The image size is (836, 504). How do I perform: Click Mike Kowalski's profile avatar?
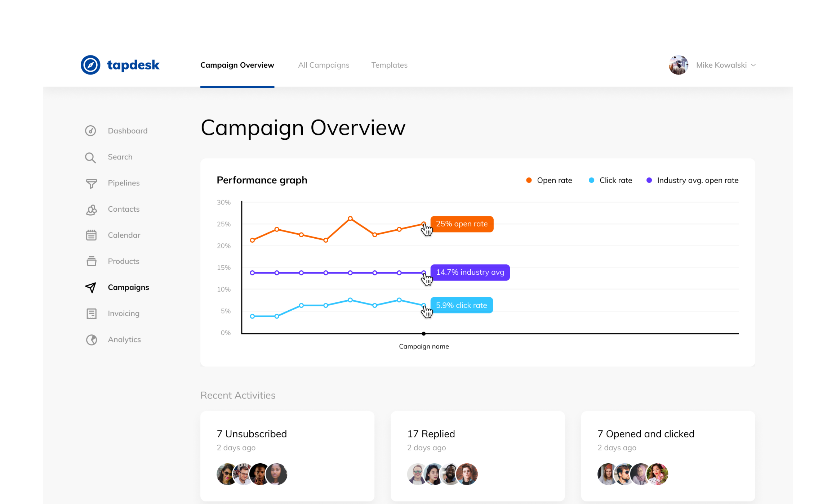(x=678, y=65)
